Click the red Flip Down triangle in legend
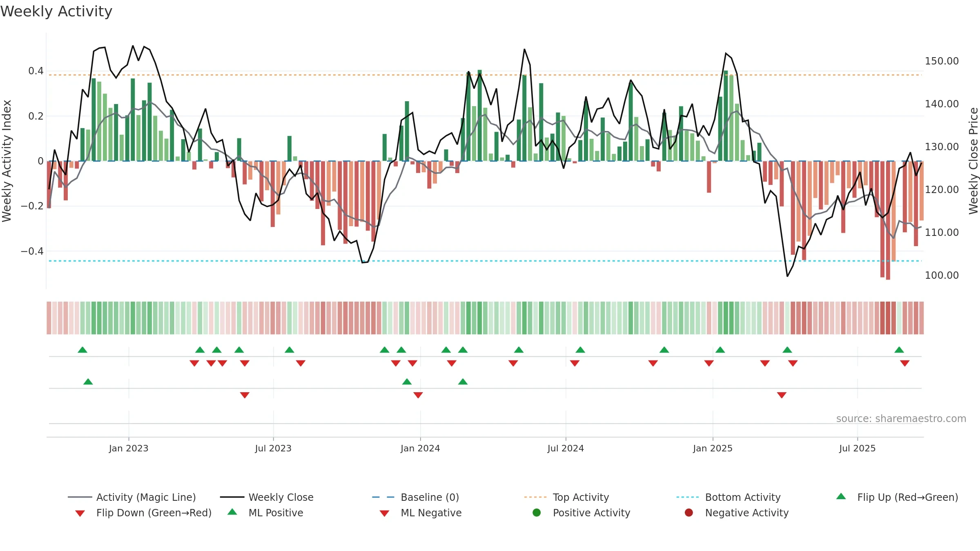The width and height of the screenshot is (980, 551). (x=80, y=513)
